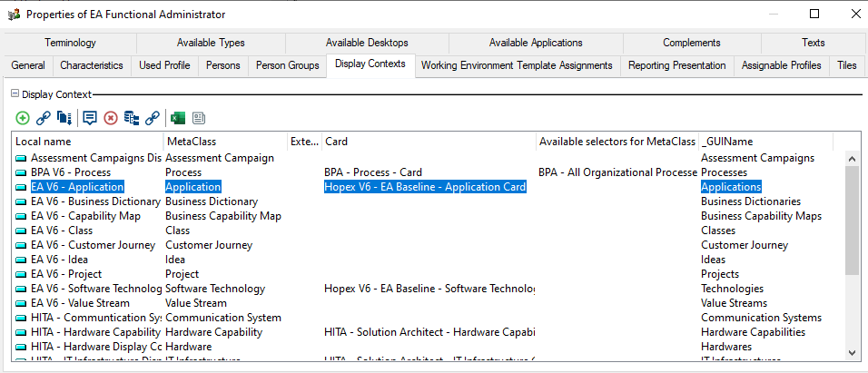Click the 'Ideas' GUIName cell
868x373 pixels.
pyautogui.click(x=713, y=260)
